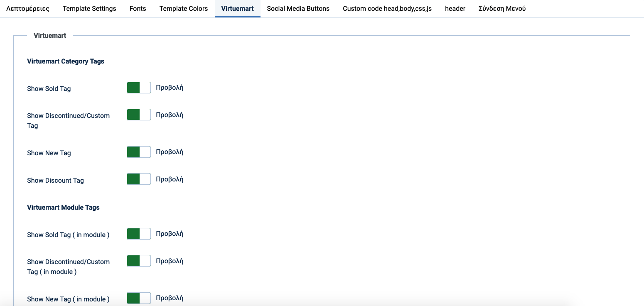Image resolution: width=644 pixels, height=306 pixels.
Task: Open the Λεπτομέρειες tab
Action: [x=28, y=8]
